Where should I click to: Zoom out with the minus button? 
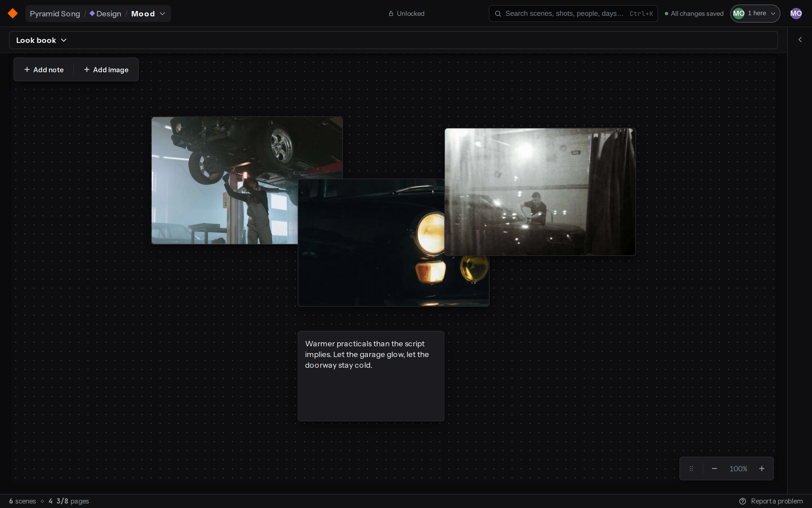714,468
